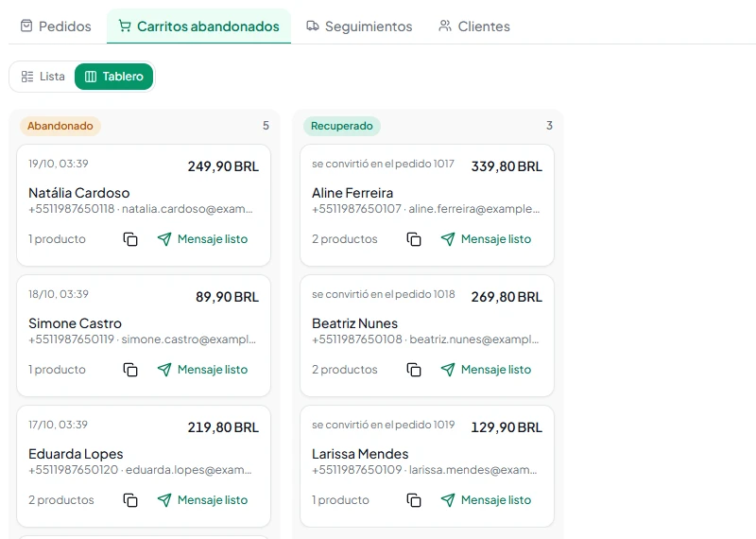Send Mensaje listo to Simone Castro
This screenshot has width=756, height=539.
click(x=202, y=370)
